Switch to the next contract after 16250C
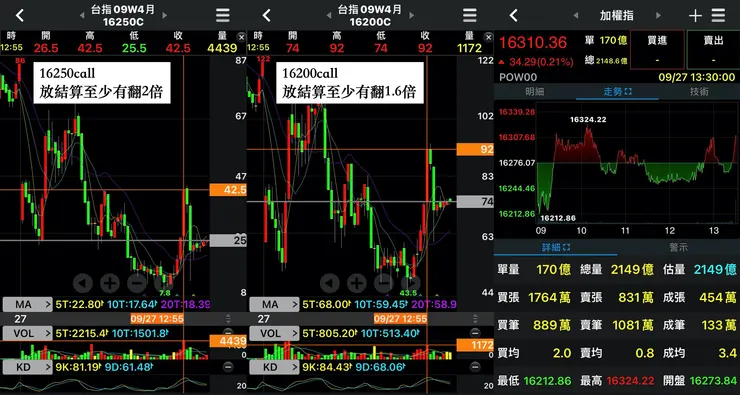This screenshot has width=740, height=395. [165, 16]
